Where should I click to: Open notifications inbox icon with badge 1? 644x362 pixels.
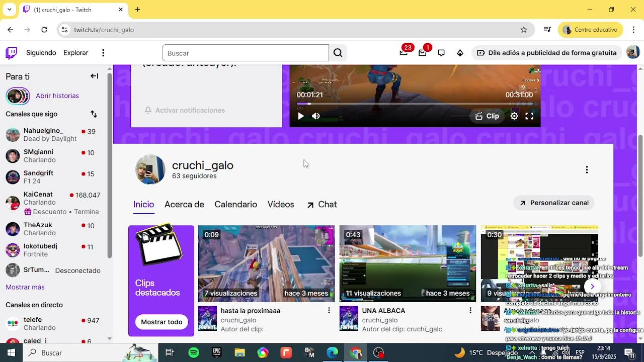423,53
